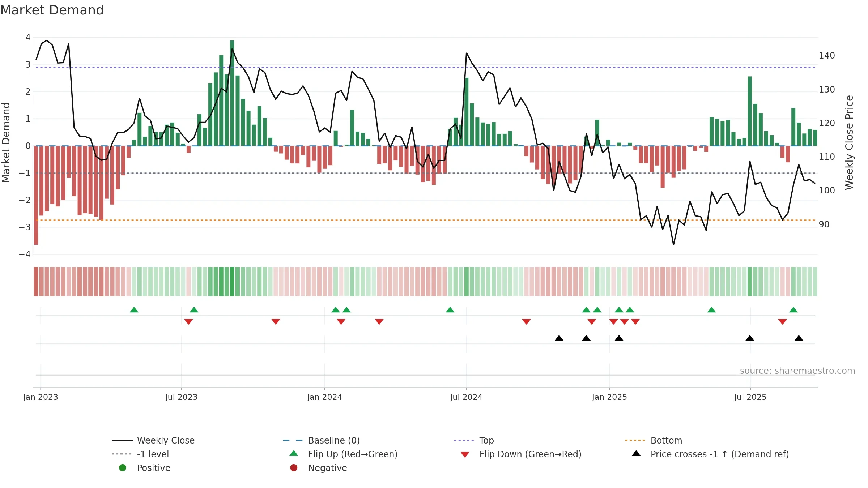
Task: Click the source: sharemaestro.com text
Action: click(x=797, y=371)
